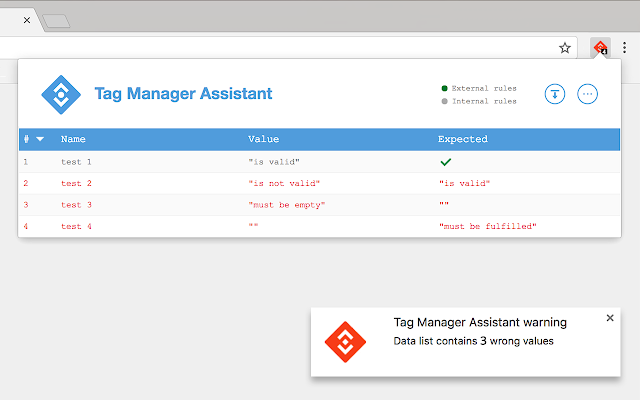The image size is (640, 400).
Task: Bookmark this page with the star icon
Action: click(564, 48)
